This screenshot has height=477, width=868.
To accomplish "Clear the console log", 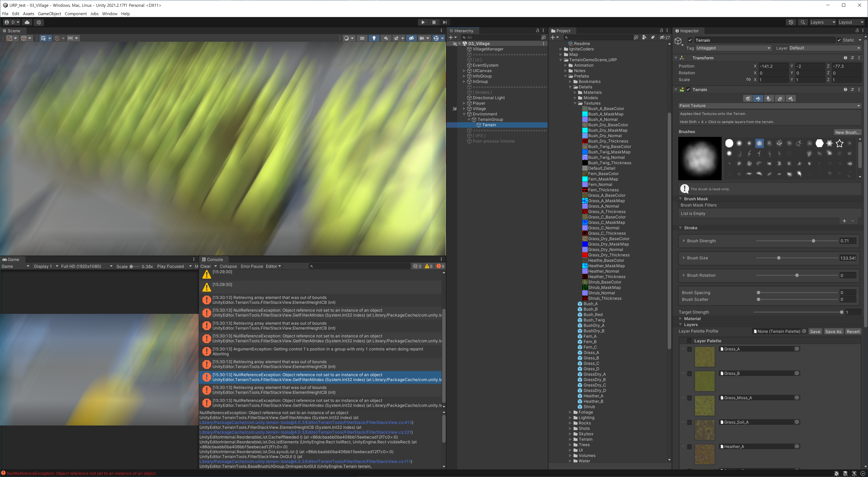I will (x=205, y=266).
